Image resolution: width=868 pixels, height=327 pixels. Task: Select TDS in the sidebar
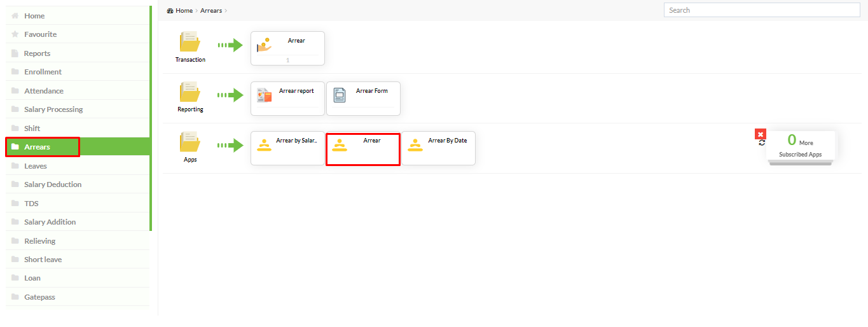pyautogui.click(x=78, y=204)
